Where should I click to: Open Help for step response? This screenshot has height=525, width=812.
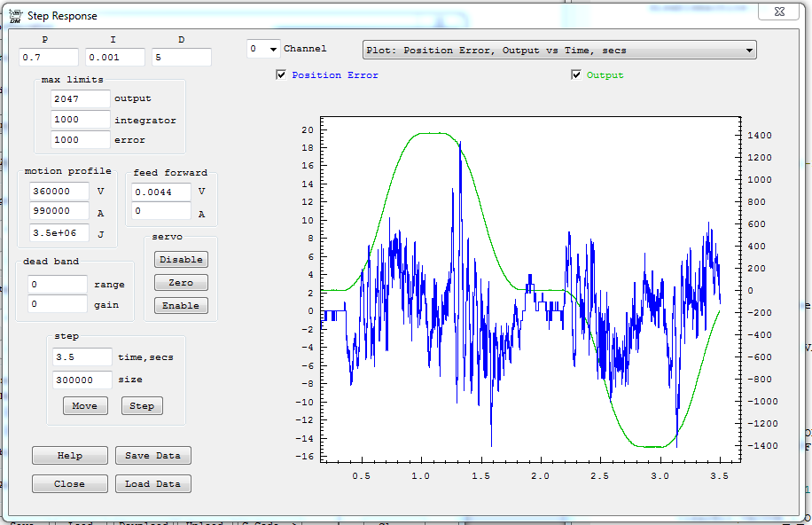pos(69,456)
